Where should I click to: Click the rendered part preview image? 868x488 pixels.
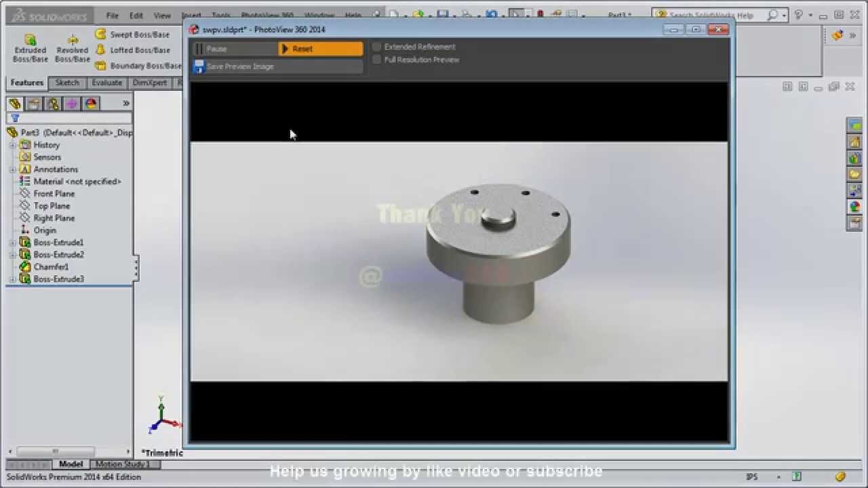coord(459,261)
